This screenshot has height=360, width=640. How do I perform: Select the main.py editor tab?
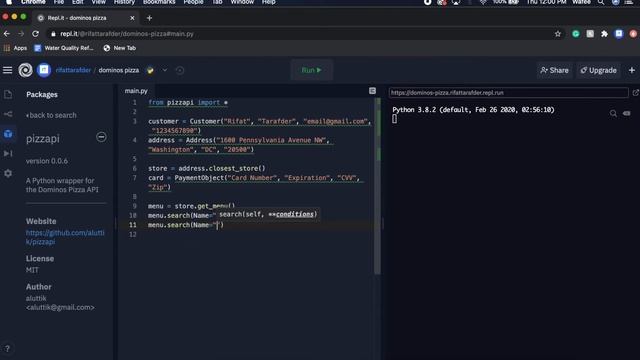point(136,91)
